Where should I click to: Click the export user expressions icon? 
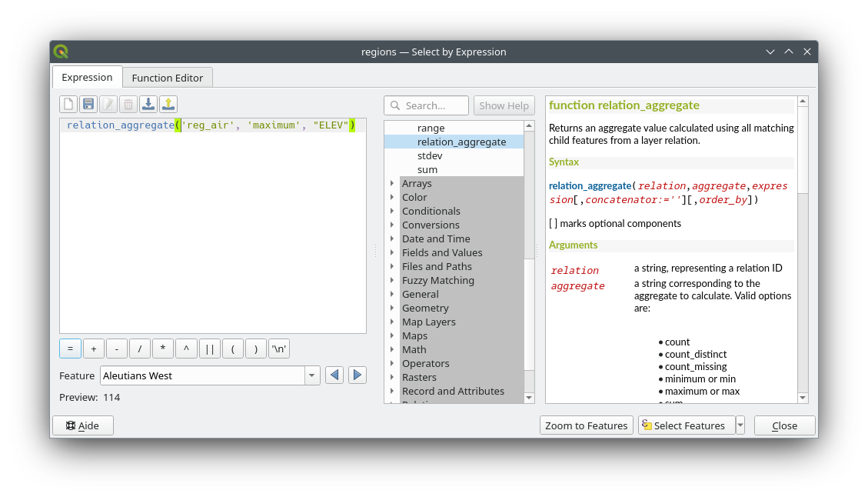click(168, 105)
